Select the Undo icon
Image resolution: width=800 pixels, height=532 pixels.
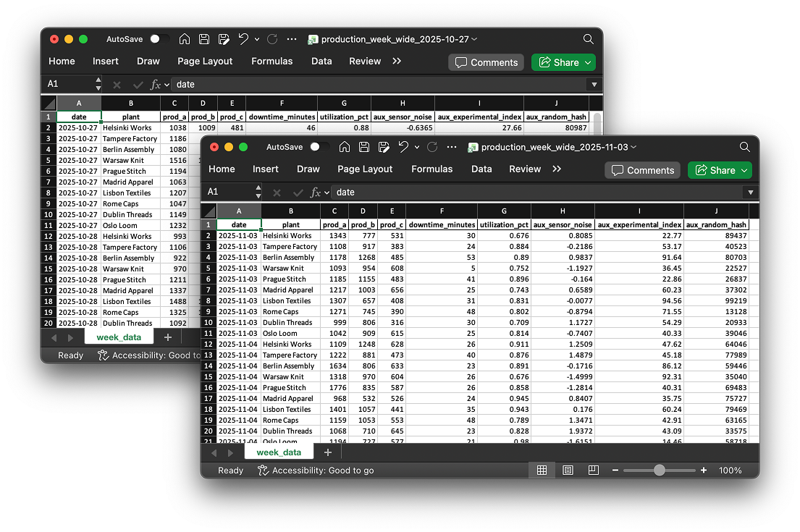403,146
